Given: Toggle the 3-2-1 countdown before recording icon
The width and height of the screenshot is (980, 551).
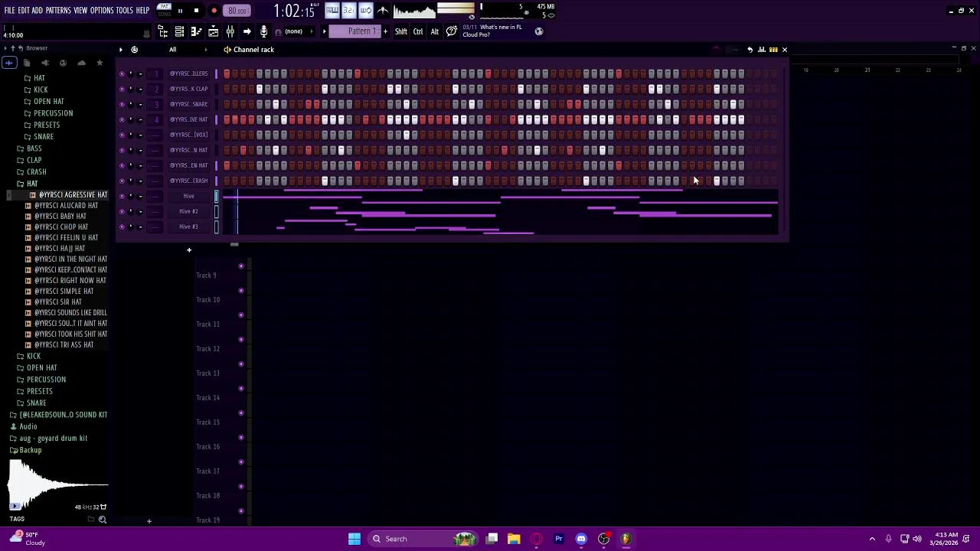Looking at the screenshot, I should click(348, 11).
